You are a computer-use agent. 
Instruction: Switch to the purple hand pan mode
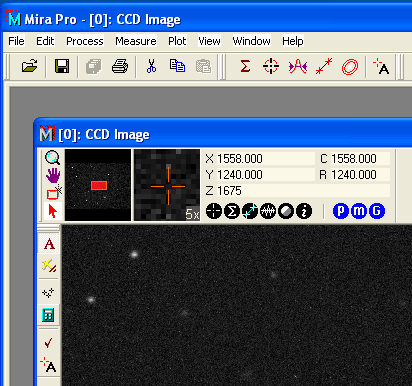point(53,175)
